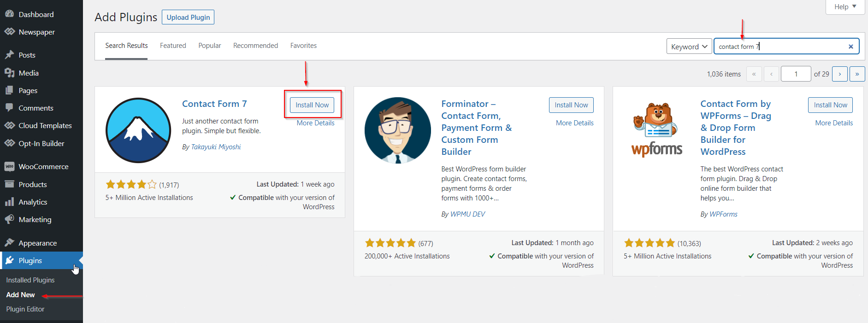
Task: Open More Details for Contact Form 7
Action: (x=316, y=123)
